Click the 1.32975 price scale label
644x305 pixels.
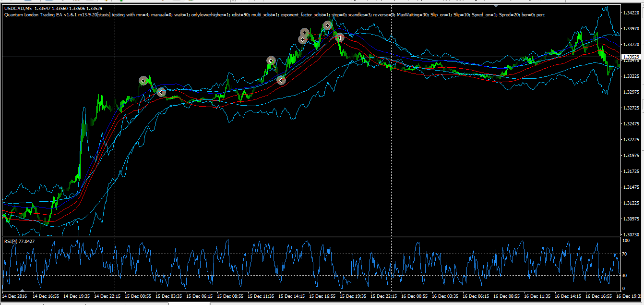point(631,92)
